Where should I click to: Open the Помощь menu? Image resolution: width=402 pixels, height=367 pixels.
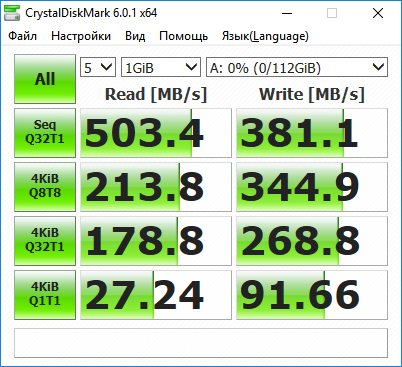tap(183, 36)
